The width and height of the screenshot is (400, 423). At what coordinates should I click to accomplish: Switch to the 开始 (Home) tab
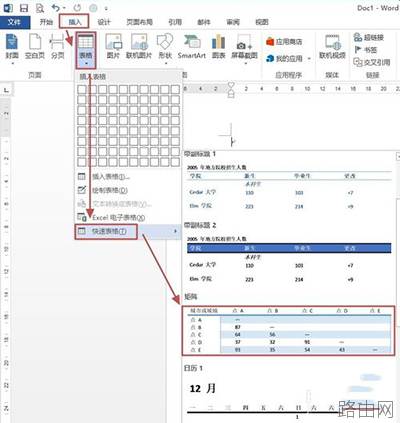click(46, 22)
